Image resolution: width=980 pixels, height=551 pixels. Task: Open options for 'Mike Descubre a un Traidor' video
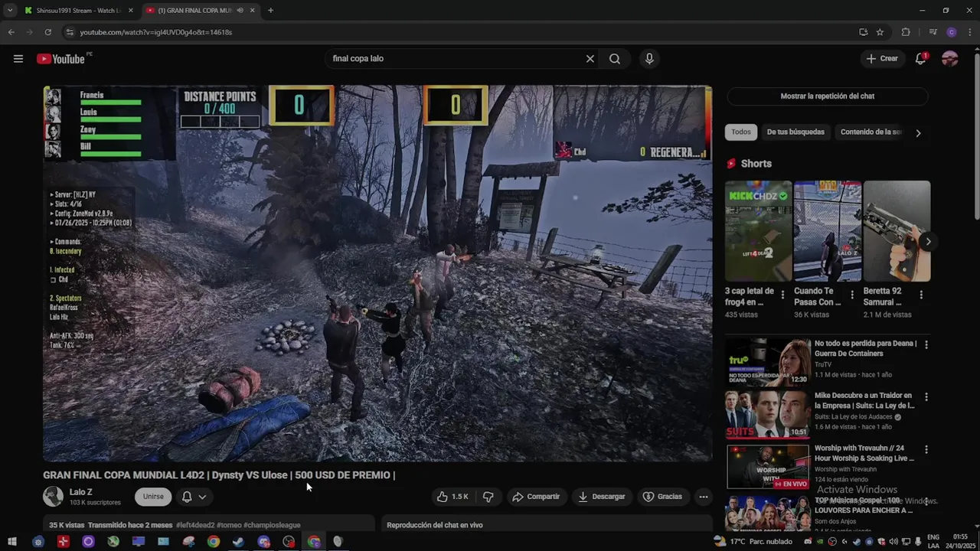click(x=926, y=397)
